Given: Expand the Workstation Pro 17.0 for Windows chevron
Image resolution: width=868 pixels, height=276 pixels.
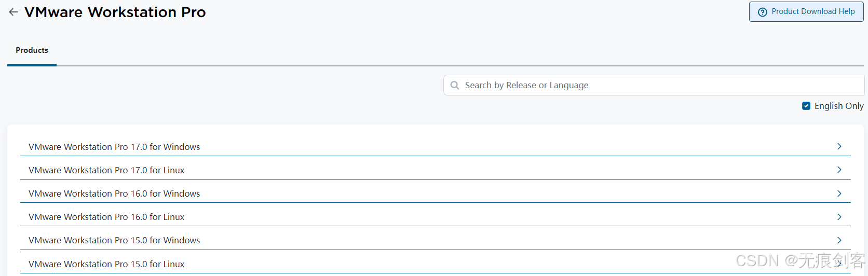Looking at the screenshot, I should click(x=839, y=146).
